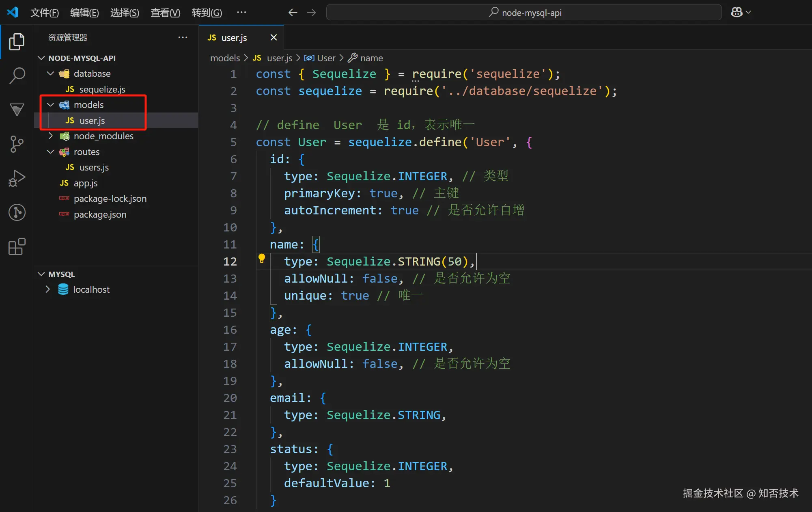Open the 查看(V) menu
The width and height of the screenshot is (812, 512).
click(165, 13)
